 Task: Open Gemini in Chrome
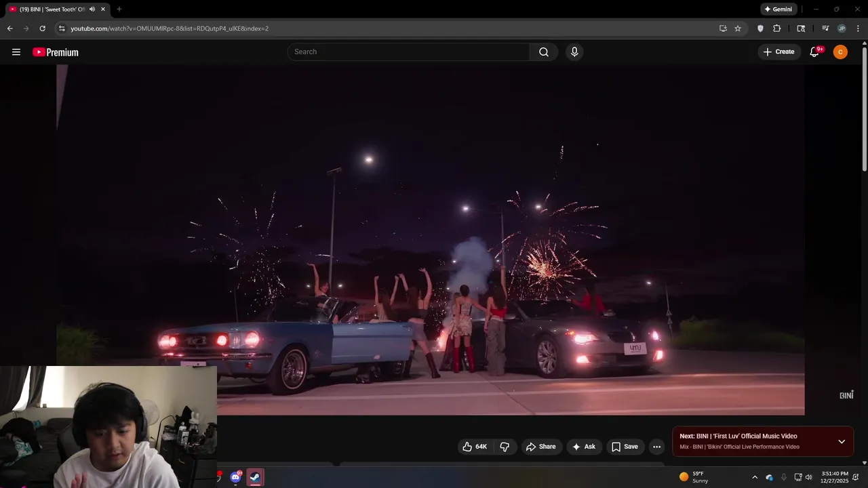pyautogui.click(x=778, y=9)
